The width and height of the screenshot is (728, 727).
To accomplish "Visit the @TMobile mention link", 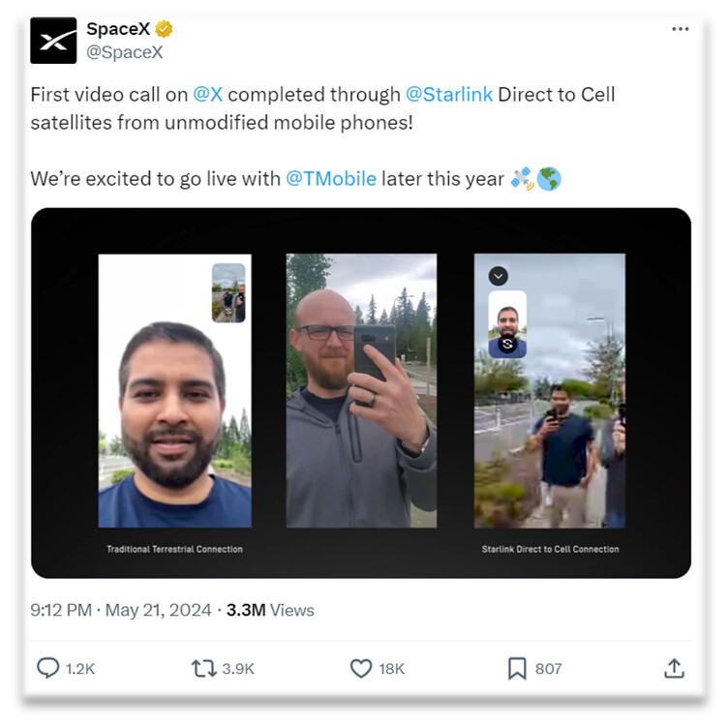I will click(x=331, y=179).
